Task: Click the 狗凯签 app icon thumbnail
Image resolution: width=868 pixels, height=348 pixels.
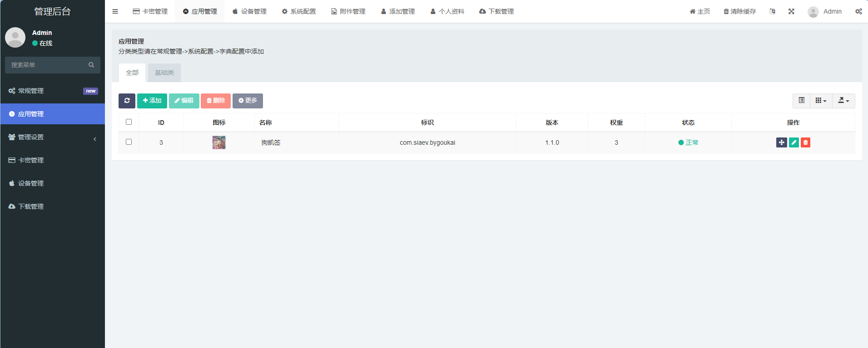Action: (219, 142)
